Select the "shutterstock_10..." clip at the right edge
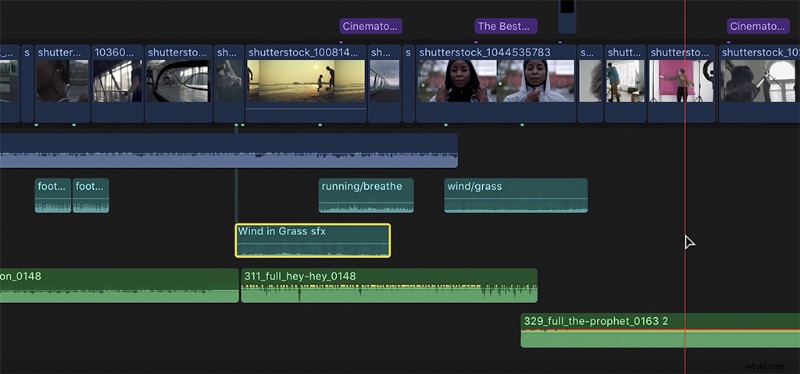The width and height of the screenshot is (800, 374). pyautogui.click(x=759, y=84)
